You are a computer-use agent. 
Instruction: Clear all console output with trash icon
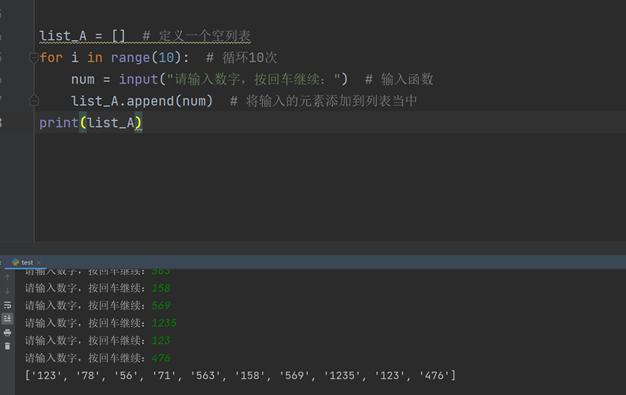coord(7,346)
